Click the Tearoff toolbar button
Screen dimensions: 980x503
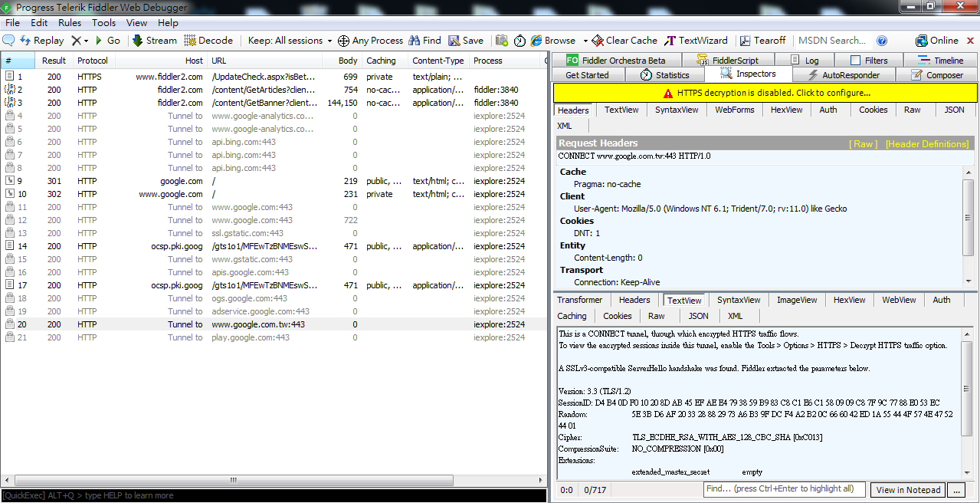pyautogui.click(x=763, y=41)
